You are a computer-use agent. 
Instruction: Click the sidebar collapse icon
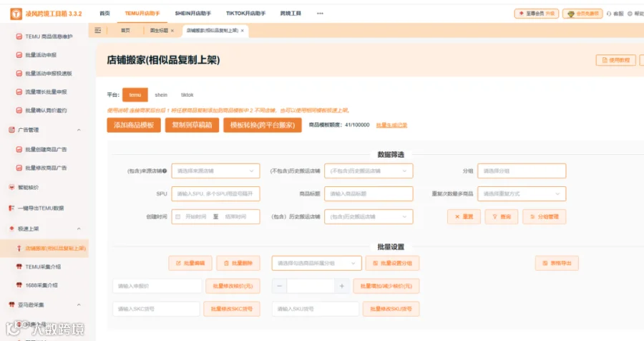tap(98, 30)
